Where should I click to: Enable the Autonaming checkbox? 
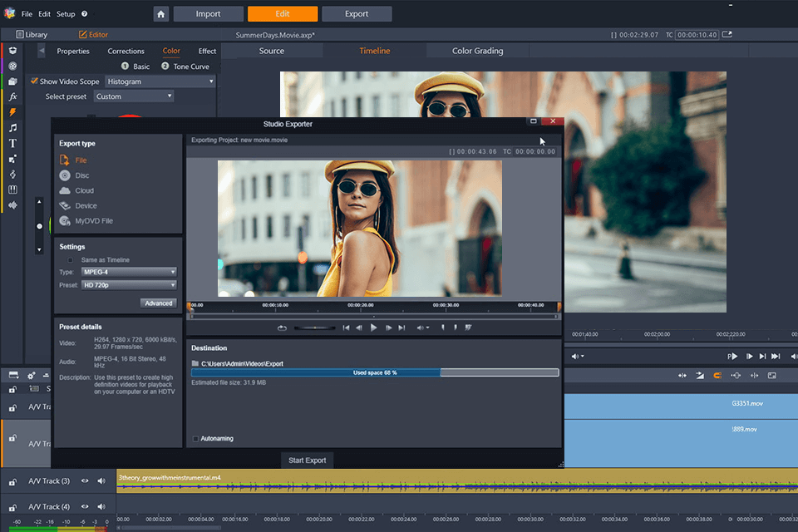[196, 438]
